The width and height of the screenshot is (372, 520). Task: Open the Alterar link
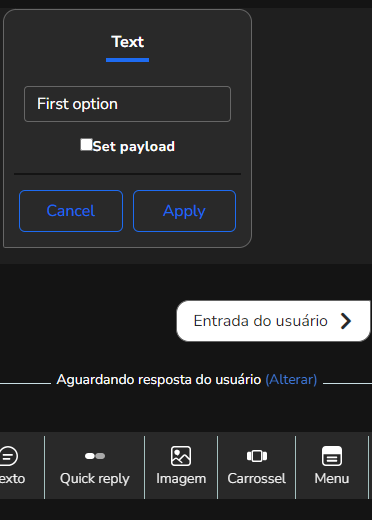[291, 380]
